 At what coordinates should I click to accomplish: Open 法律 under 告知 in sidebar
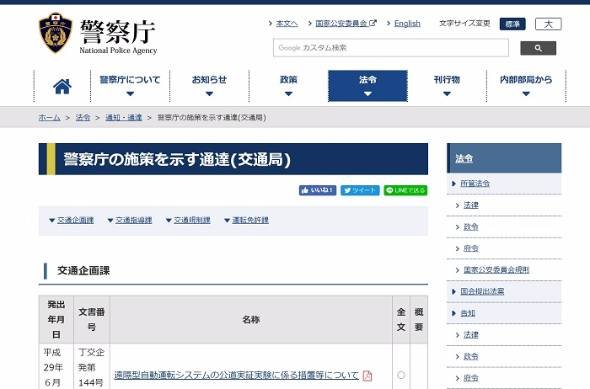[x=471, y=335]
